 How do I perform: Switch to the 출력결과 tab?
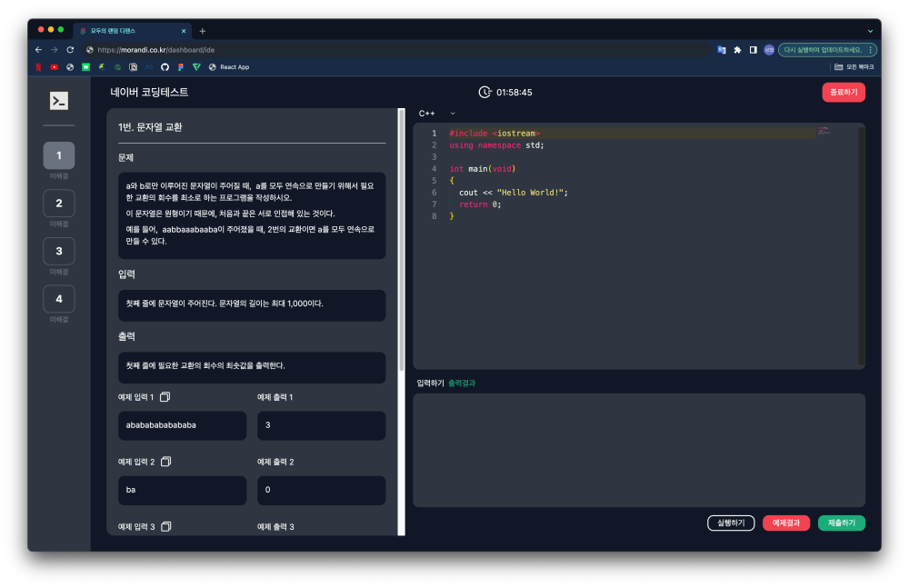(x=462, y=384)
